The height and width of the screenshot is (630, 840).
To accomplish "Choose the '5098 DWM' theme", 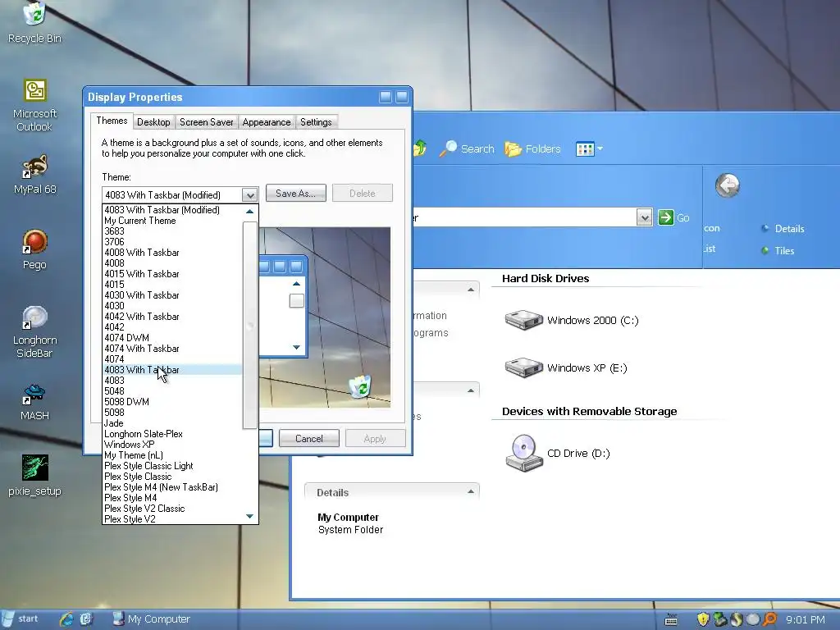I will [x=172, y=402].
